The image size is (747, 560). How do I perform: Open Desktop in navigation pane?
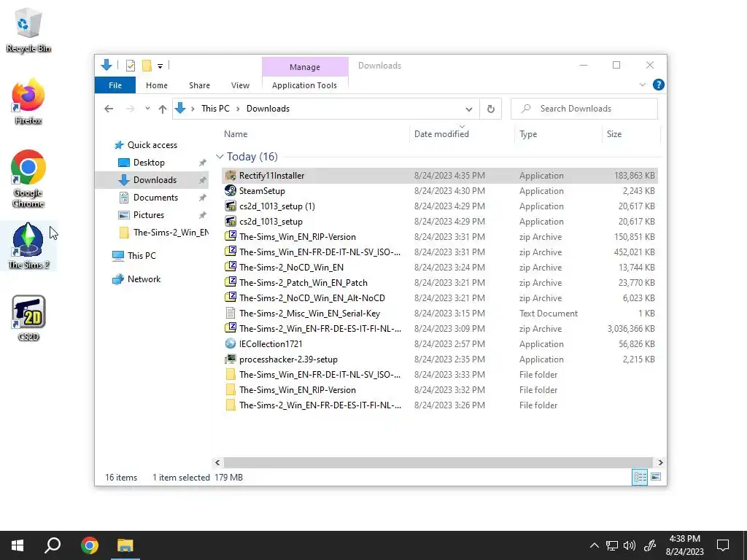pos(149,163)
